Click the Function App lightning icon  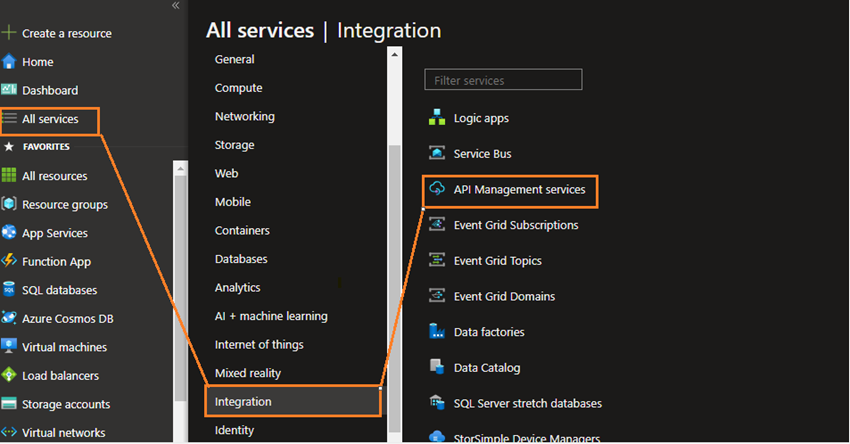9,261
